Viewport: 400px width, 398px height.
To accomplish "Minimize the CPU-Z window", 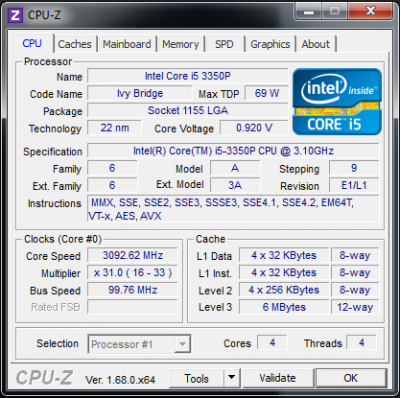I will point(308,12).
